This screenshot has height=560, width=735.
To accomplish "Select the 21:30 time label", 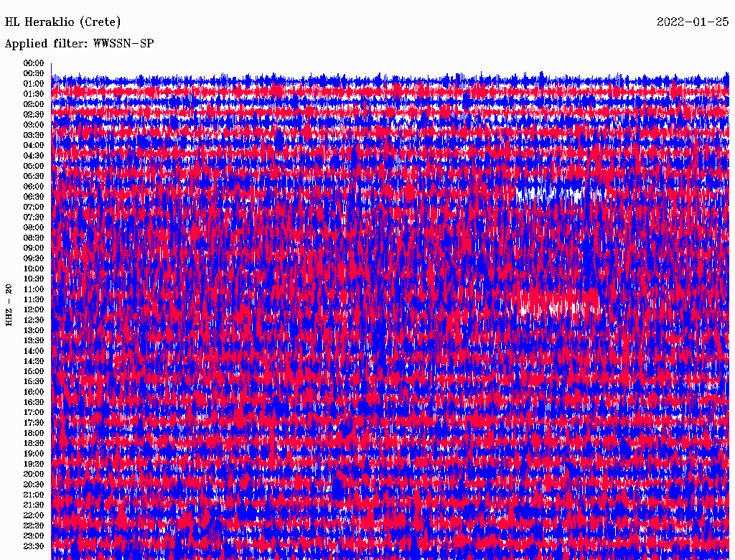I will [34, 505].
